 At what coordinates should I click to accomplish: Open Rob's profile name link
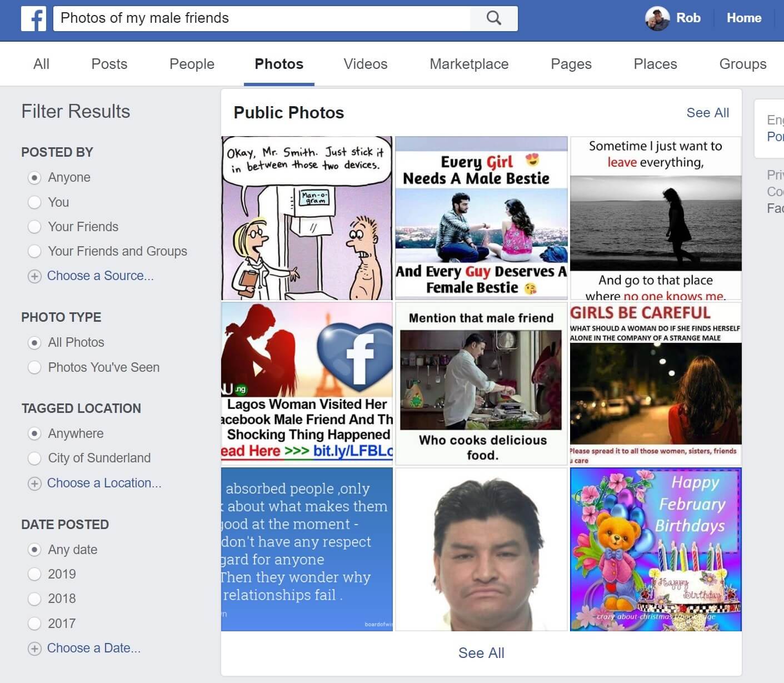point(688,18)
